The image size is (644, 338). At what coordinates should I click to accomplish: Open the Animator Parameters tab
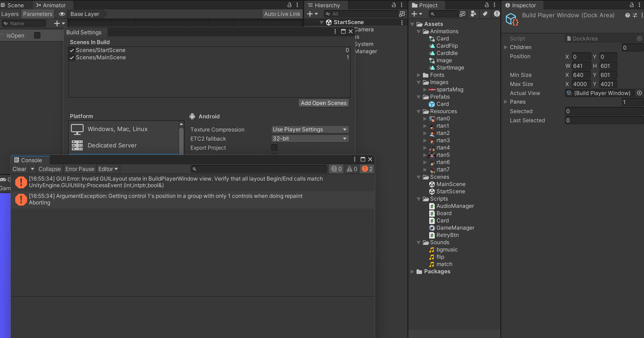coord(38,14)
